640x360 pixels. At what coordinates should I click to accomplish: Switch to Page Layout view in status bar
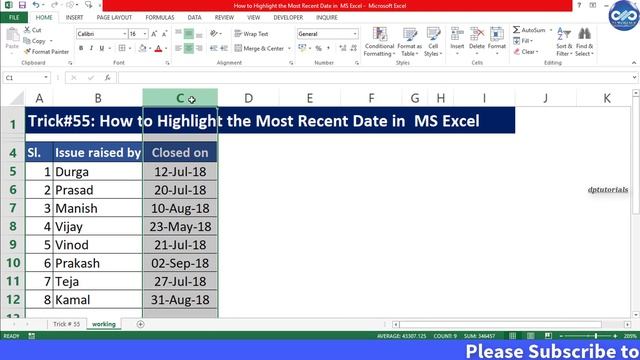point(530,336)
